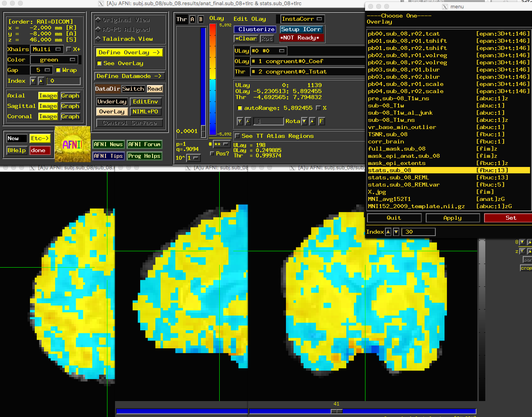532x417 pixels.
Task: Click the Set button in menu window
Action: click(508, 218)
